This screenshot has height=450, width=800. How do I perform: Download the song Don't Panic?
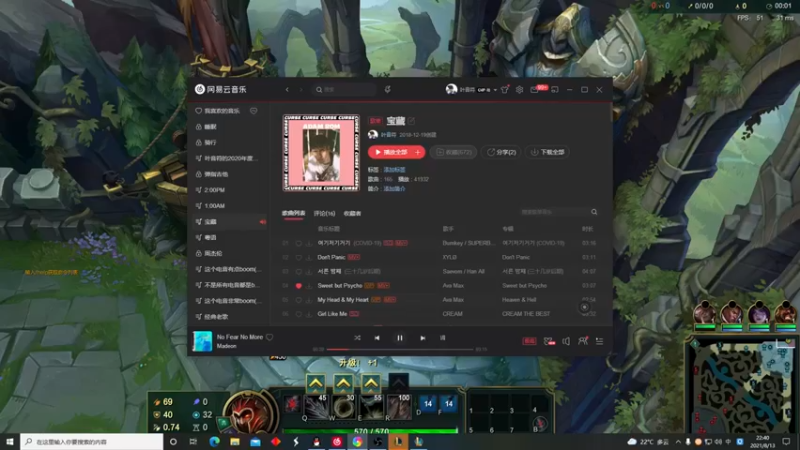click(x=309, y=258)
